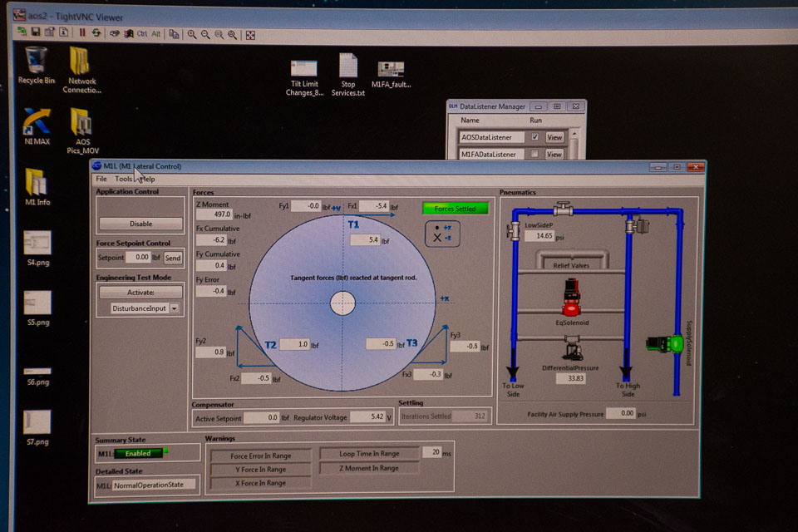
Task: Open the DisturbanceInput dropdown
Action: 174,308
